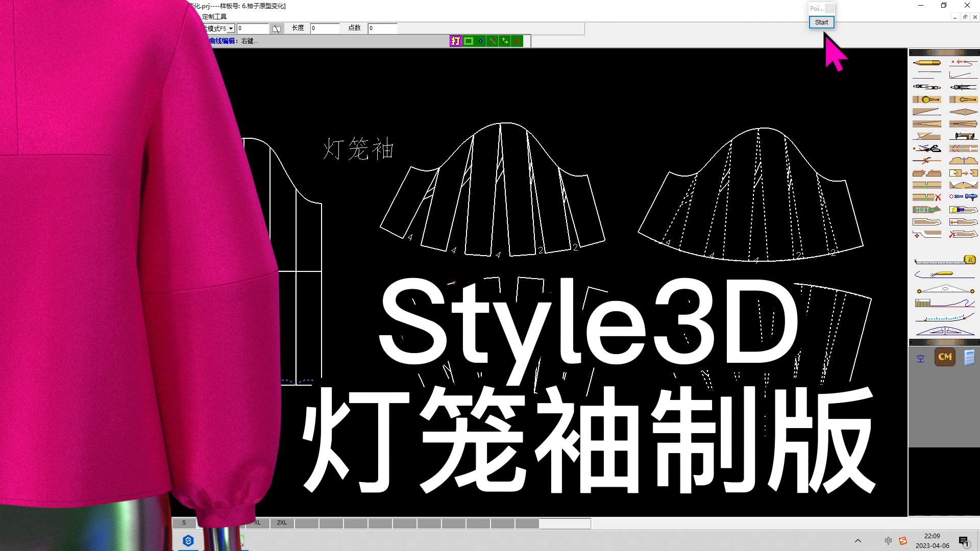Viewport: 980px width, 551px height.
Task: Toggle the yellow axis arrows button
Action: coord(505,41)
